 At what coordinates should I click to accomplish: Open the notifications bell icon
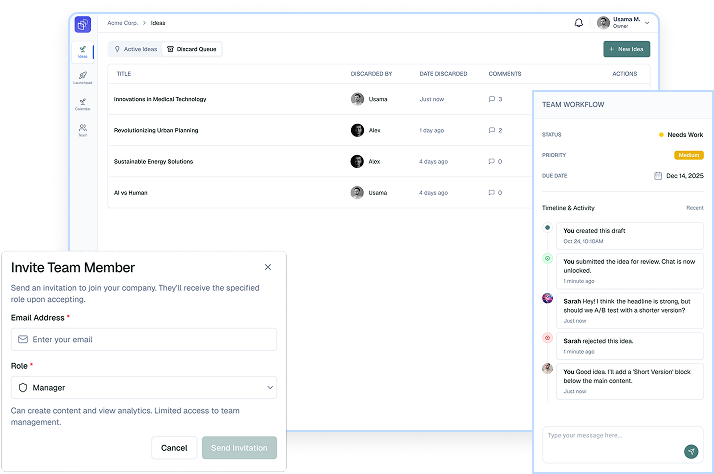578,23
